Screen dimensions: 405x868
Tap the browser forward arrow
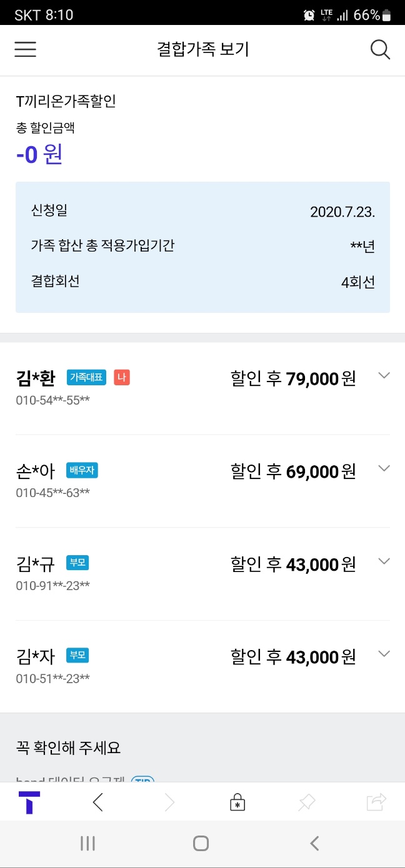(169, 802)
